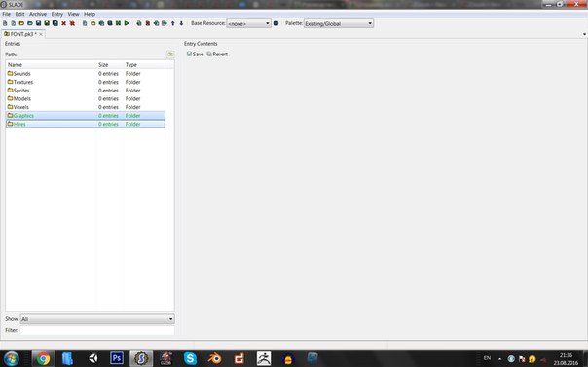Click the Close All archives double-X icon
The height and width of the screenshot is (367, 588).
pos(72,23)
